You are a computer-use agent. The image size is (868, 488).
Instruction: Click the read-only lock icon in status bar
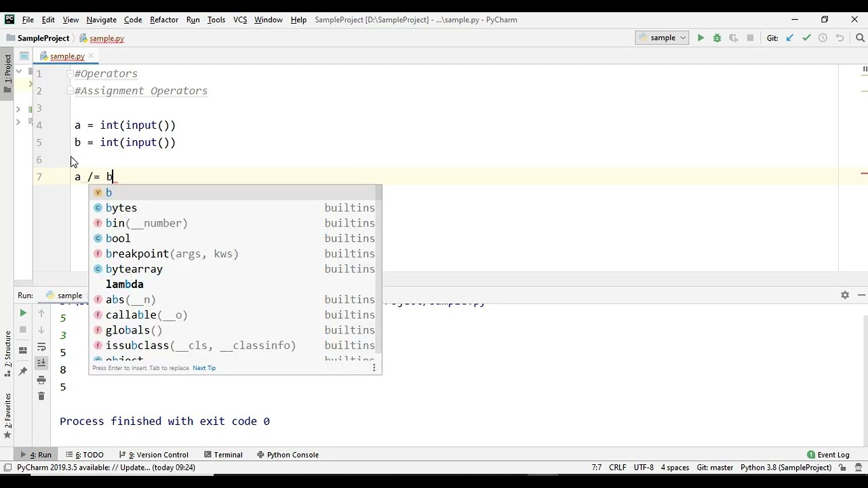tap(843, 468)
